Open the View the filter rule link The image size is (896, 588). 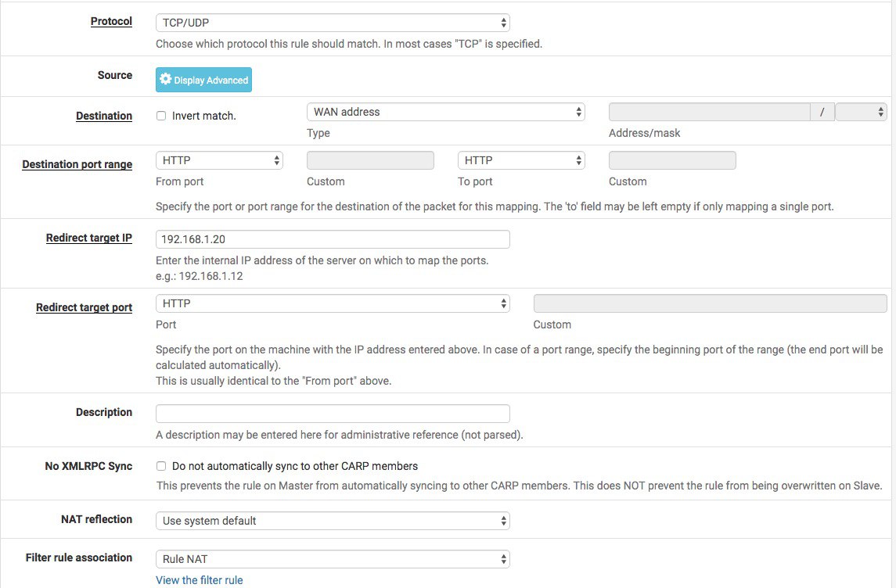click(x=200, y=580)
